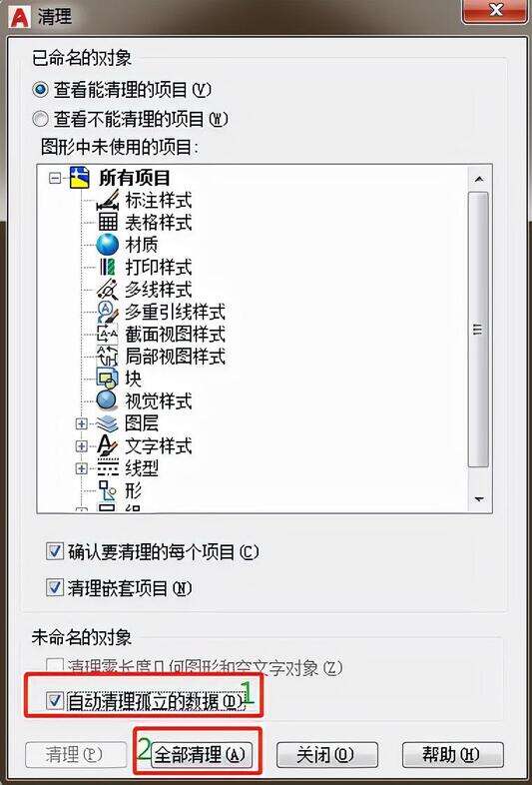The height and width of the screenshot is (785, 532).
Task: Select 查看不能清理的项目 radio button
Action: 40,119
